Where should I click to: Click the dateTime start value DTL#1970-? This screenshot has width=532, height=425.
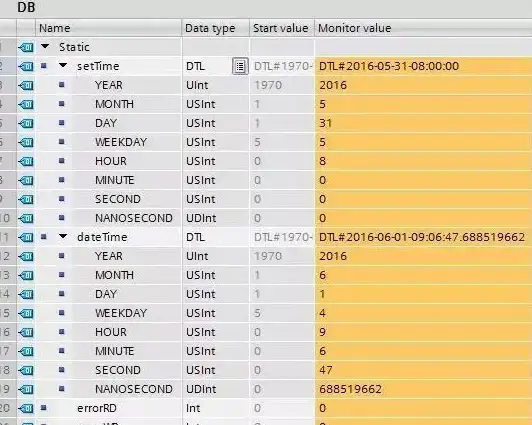click(x=283, y=237)
